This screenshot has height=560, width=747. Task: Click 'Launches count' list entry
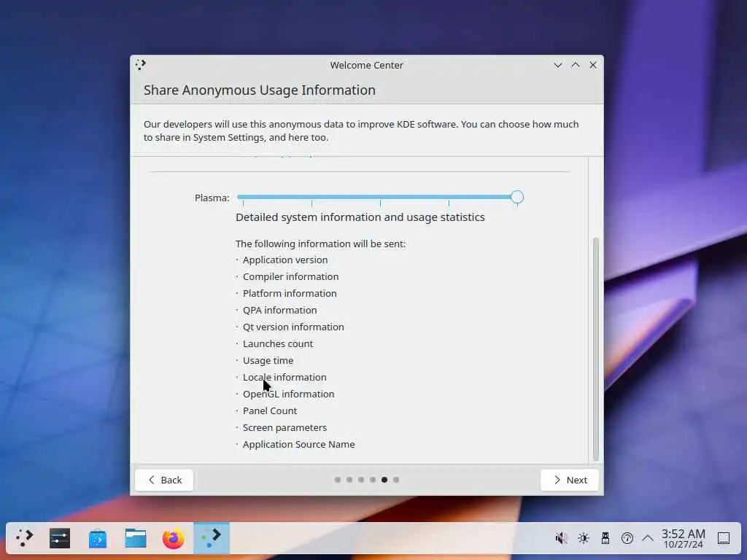(x=278, y=344)
